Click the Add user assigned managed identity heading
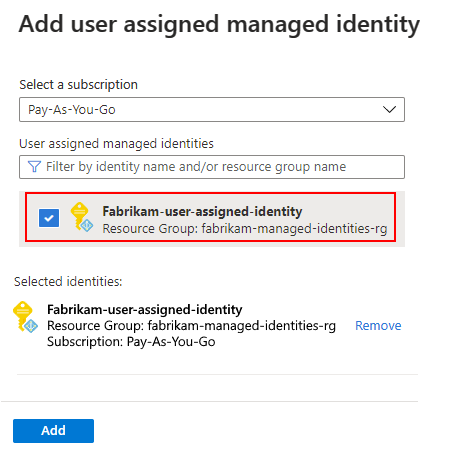This screenshot has height=450, width=450. point(219,25)
